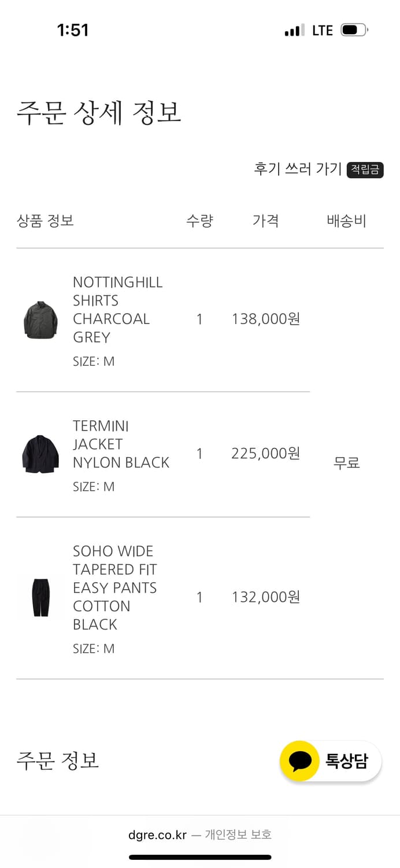Click the 132,000원 pants price
Screen dimensions: 400x868
[x=266, y=597]
